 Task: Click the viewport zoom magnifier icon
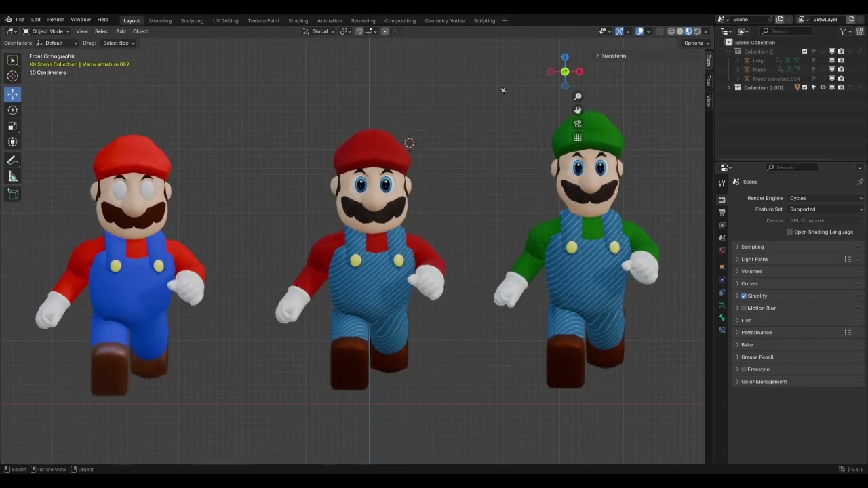click(578, 96)
